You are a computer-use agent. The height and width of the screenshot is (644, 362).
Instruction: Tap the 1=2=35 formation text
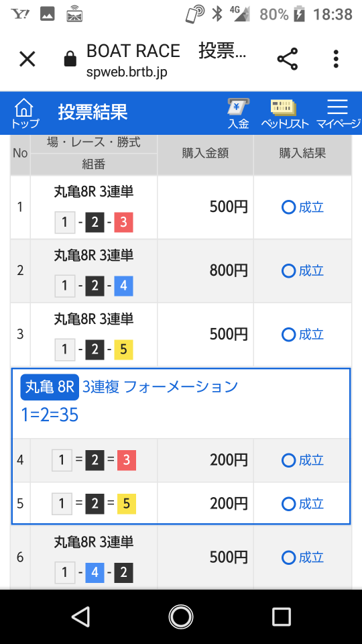[x=49, y=415]
